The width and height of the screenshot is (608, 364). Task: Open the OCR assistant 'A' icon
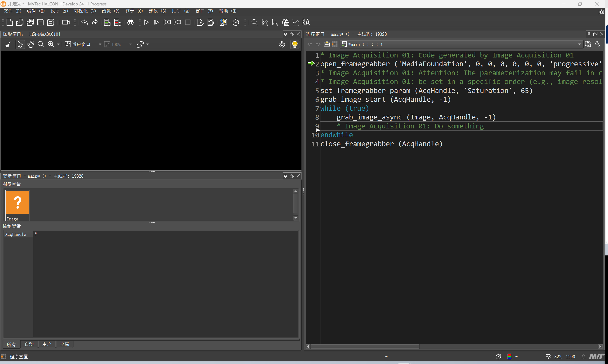[306, 22]
